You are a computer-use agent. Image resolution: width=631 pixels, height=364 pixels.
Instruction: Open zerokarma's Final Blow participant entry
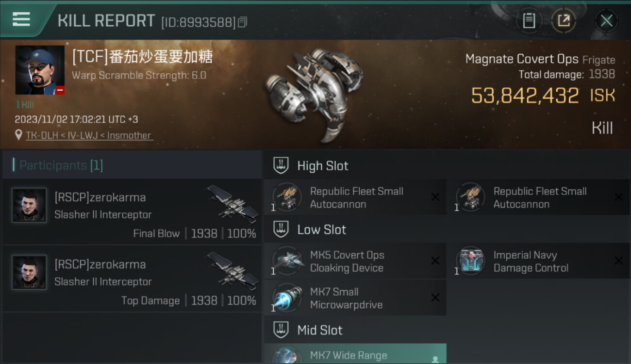point(132,211)
